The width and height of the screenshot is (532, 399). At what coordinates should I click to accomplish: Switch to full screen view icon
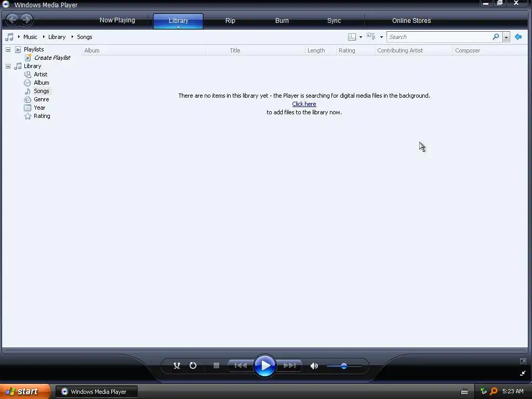tap(523, 362)
